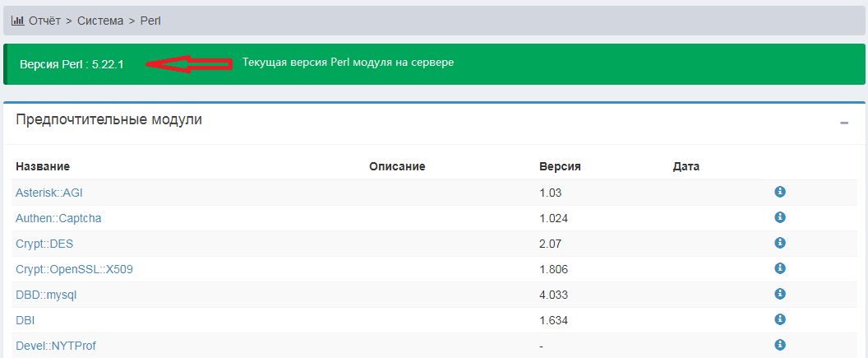Open the DBI module link
The width and height of the screenshot is (868, 358).
point(25,320)
